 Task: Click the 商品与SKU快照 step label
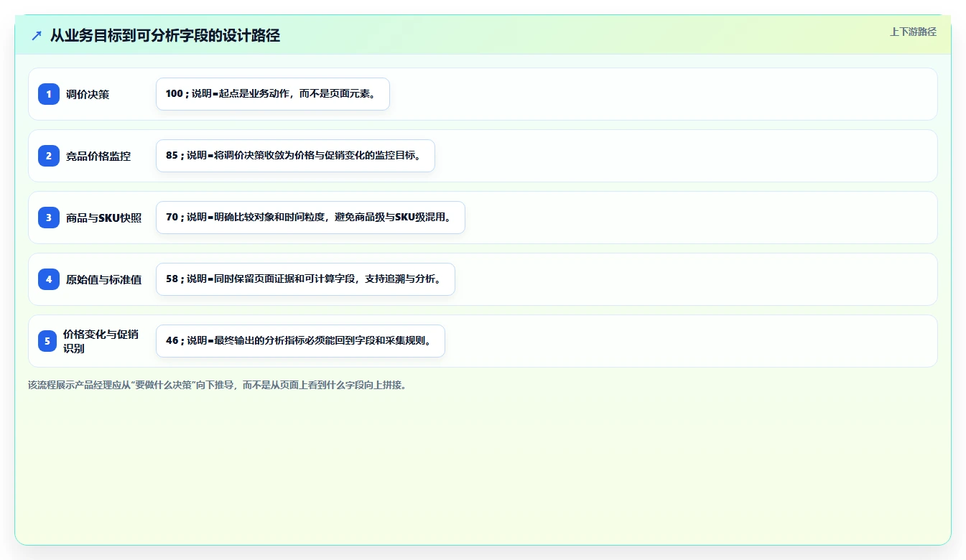(103, 218)
